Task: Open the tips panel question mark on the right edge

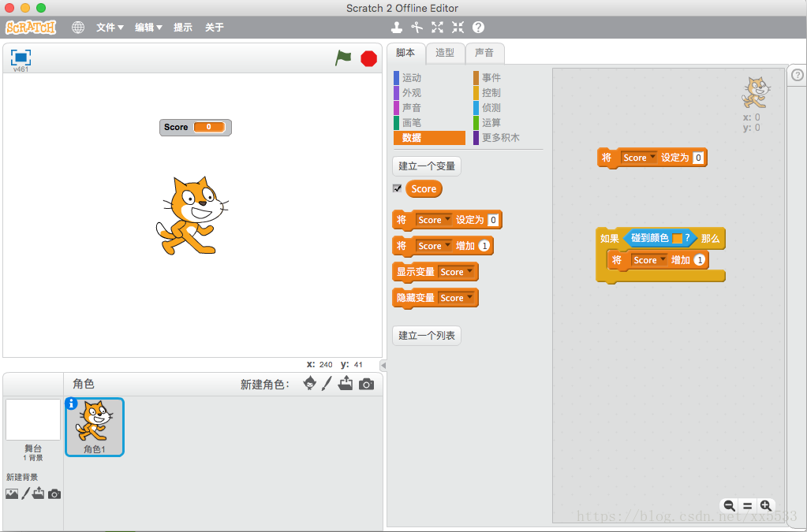Action: tap(798, 75)
